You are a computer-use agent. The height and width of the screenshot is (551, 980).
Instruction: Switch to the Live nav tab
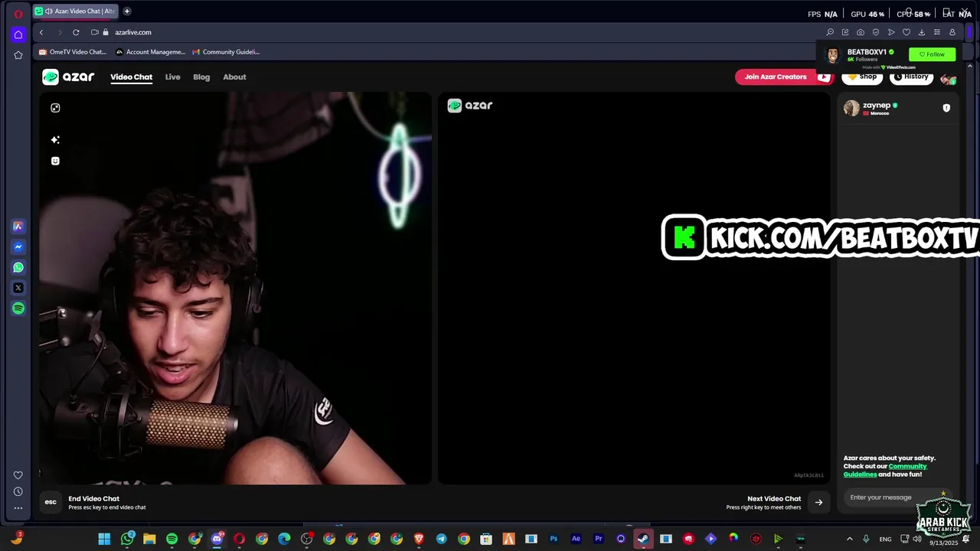pos(172,77)
